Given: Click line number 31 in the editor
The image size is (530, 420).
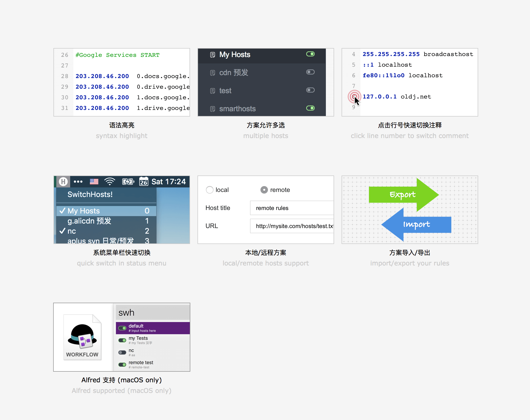Looking at the screenshot, I should coord(65,108).
